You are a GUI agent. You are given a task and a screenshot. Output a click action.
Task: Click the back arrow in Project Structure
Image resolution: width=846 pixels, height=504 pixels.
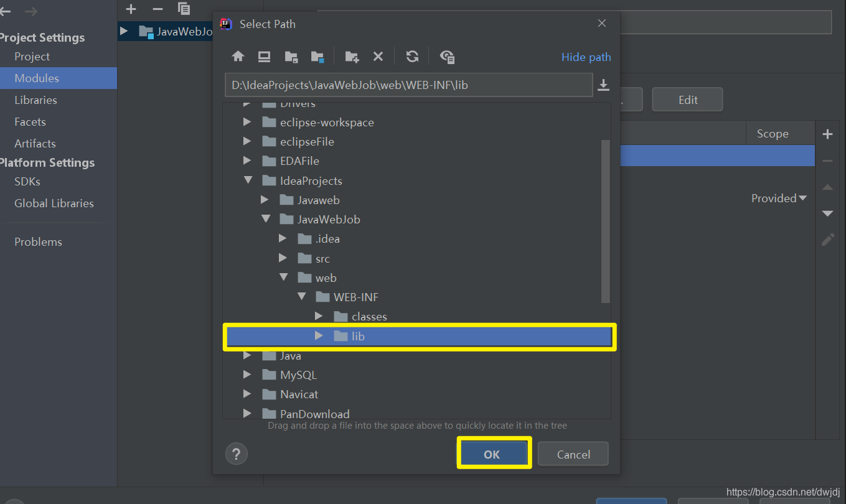5,11
